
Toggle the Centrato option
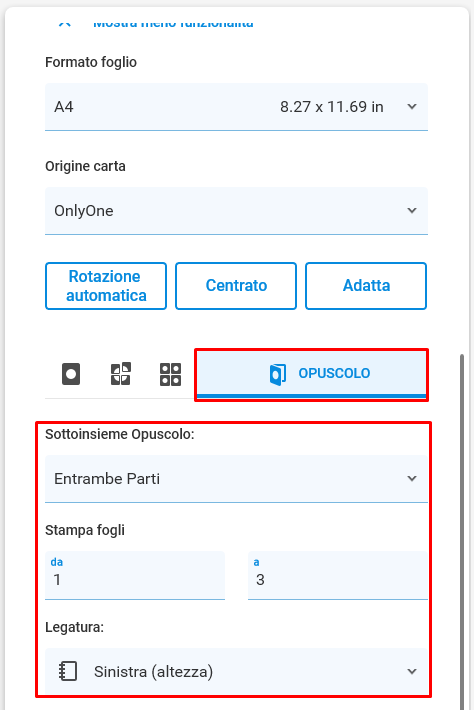pyautogui.click(x=236, y=286)
